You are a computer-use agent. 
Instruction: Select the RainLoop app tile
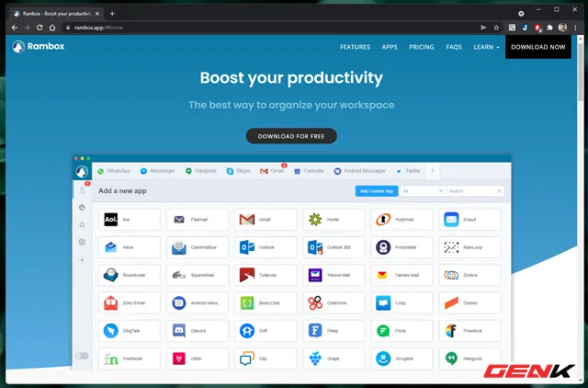tap(469, 247)
